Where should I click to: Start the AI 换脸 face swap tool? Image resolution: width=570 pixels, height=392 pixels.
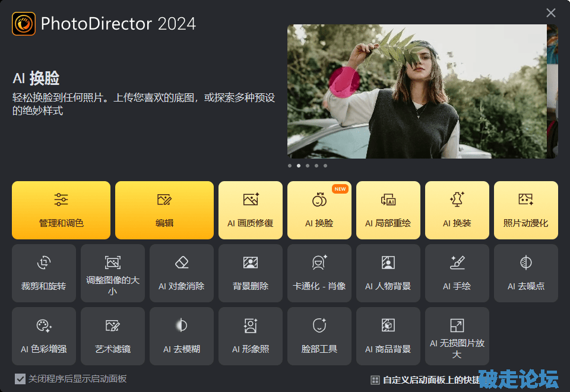[x=319, y=210]
